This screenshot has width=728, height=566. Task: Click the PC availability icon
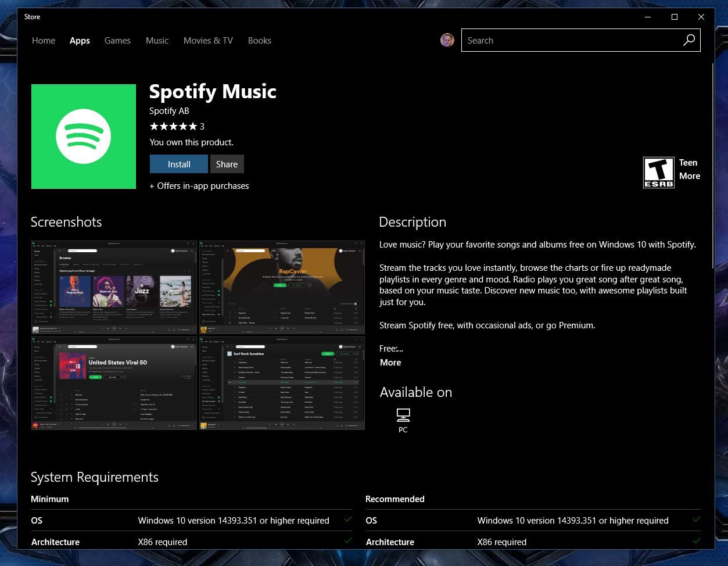coord(403,415)
